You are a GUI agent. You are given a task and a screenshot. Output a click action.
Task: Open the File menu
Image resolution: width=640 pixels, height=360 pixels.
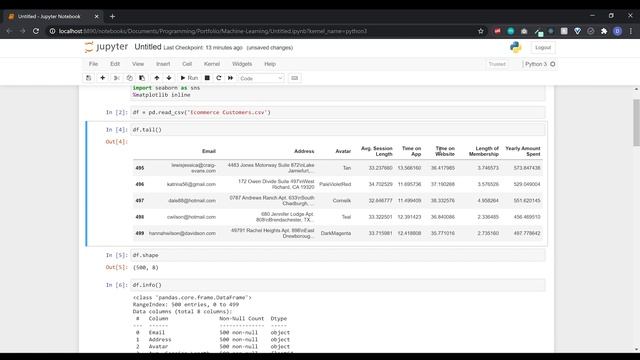(93, 64)
